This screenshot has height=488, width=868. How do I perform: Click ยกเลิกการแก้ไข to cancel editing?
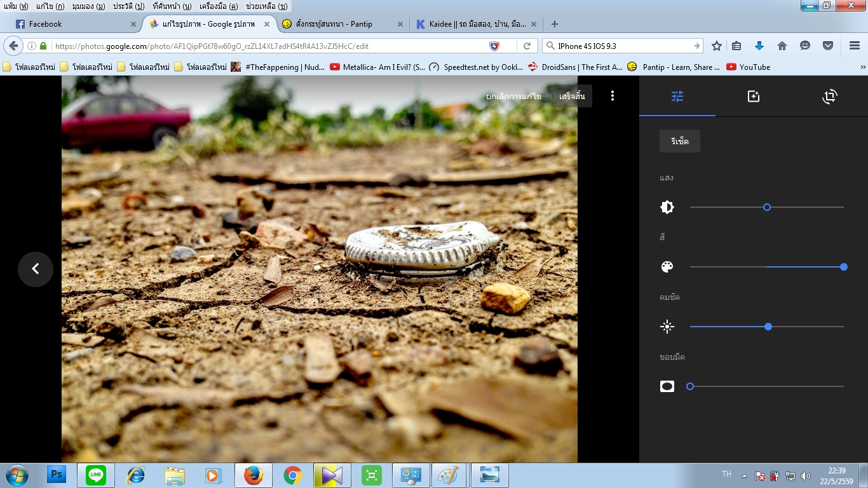[x=513, y=96]
